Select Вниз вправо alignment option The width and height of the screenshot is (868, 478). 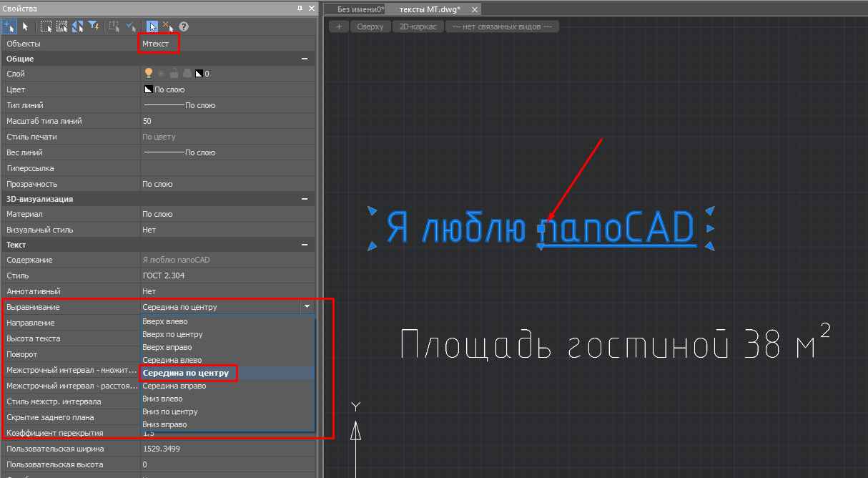click(165, 424)
